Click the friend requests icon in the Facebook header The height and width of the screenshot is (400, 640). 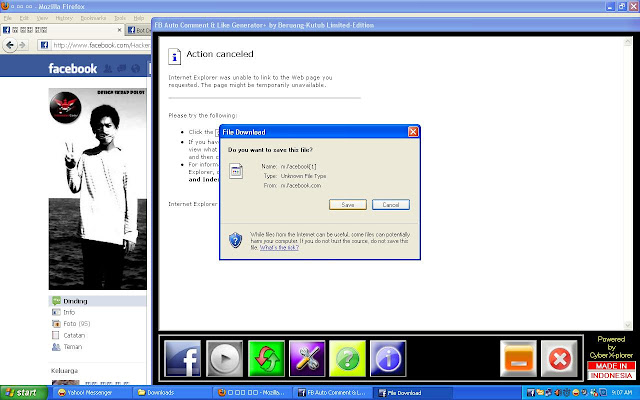(108, 68)
